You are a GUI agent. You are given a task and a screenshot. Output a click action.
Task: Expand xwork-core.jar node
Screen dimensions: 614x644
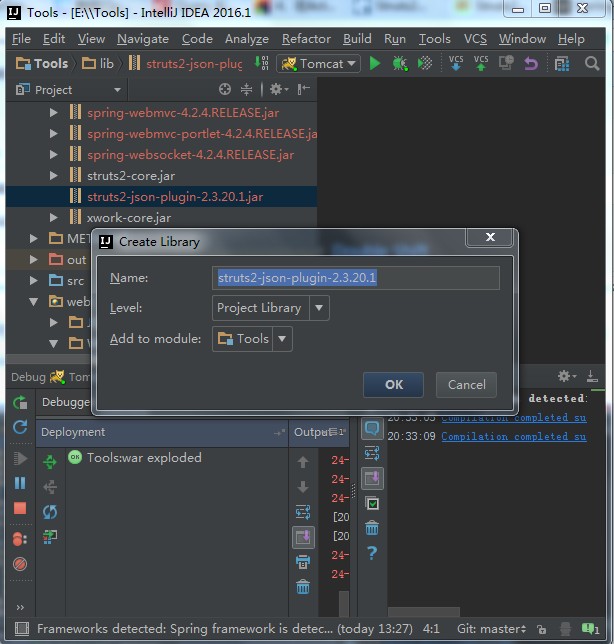[x=53, y=218]
